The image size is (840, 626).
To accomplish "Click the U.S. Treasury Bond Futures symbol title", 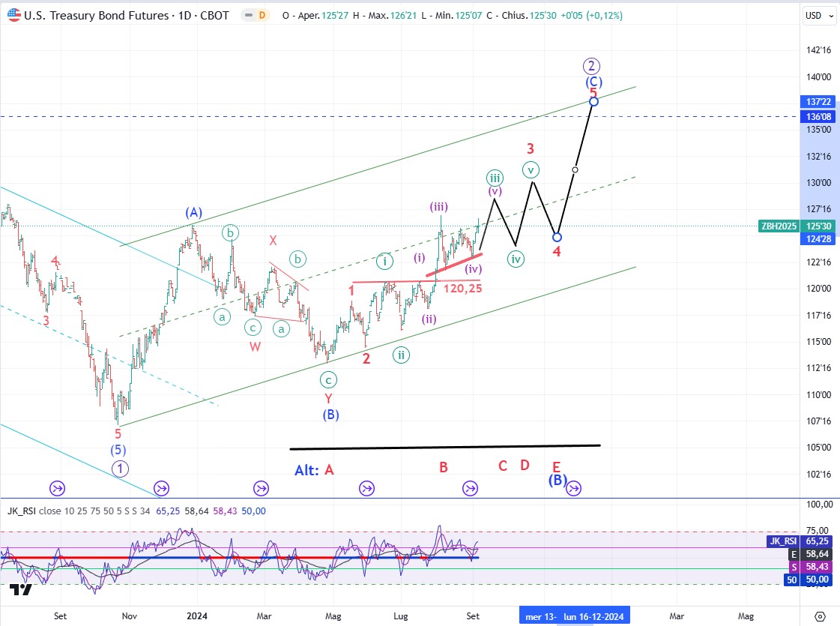I will (127, 16).
